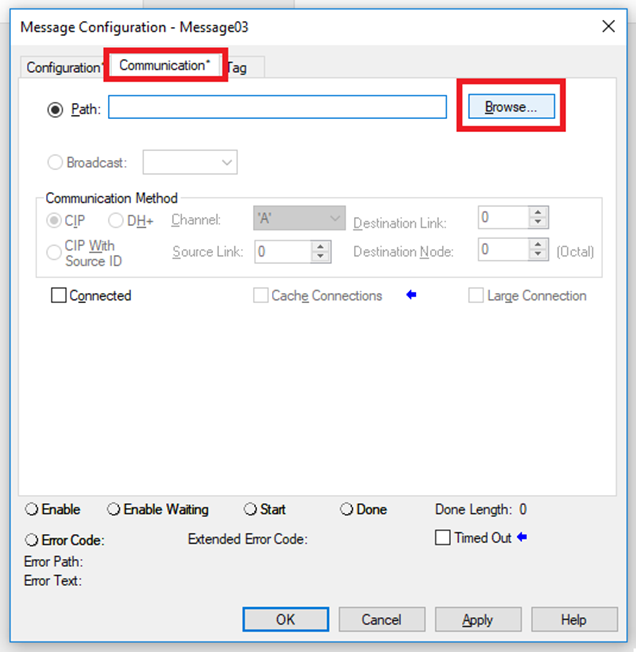Click the blue arrow beside Timed Out

pos(522,538)
